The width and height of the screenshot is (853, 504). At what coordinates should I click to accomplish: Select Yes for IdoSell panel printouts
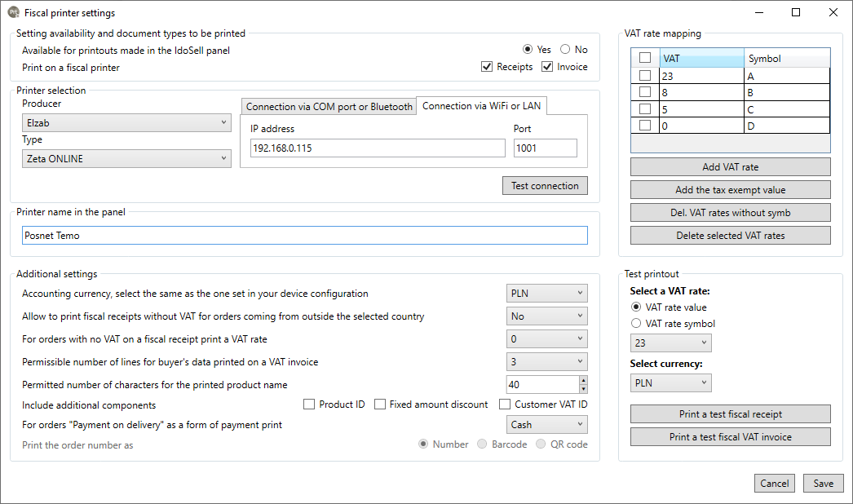click(527, 50)
